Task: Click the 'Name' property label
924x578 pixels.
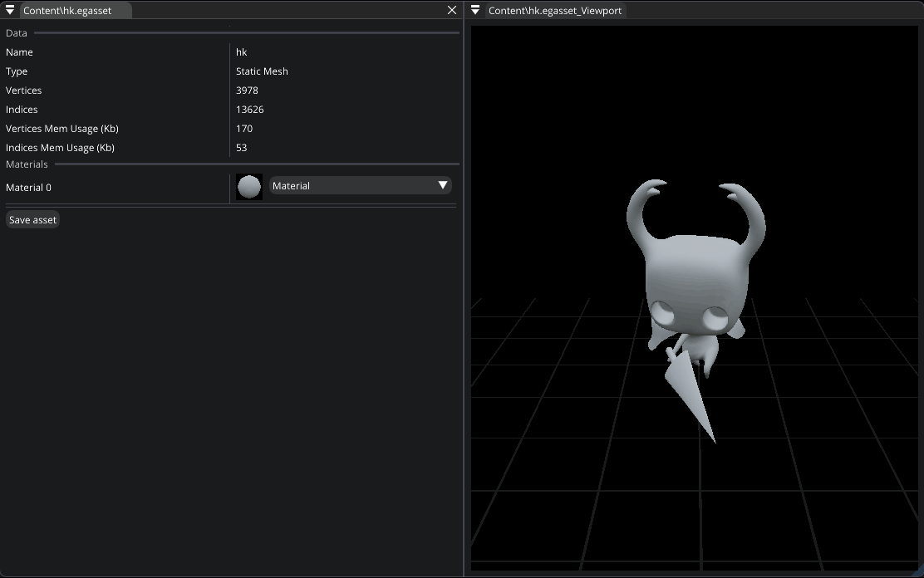Action: pos(19,52)
